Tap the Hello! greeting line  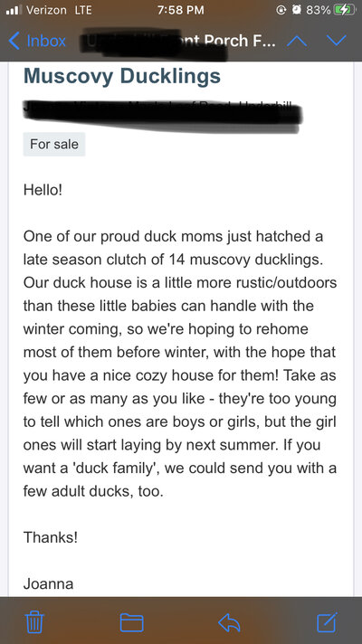tap(43, 190)
